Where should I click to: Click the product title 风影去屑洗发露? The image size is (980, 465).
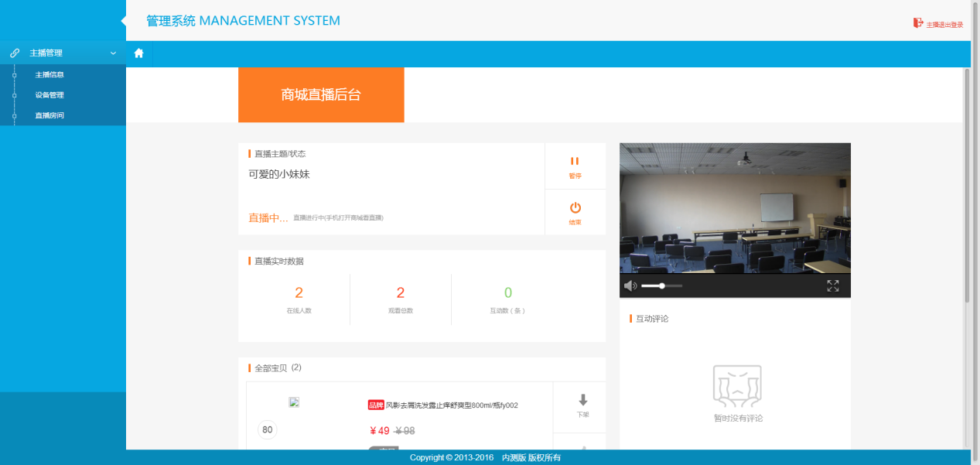click(452, 405)
